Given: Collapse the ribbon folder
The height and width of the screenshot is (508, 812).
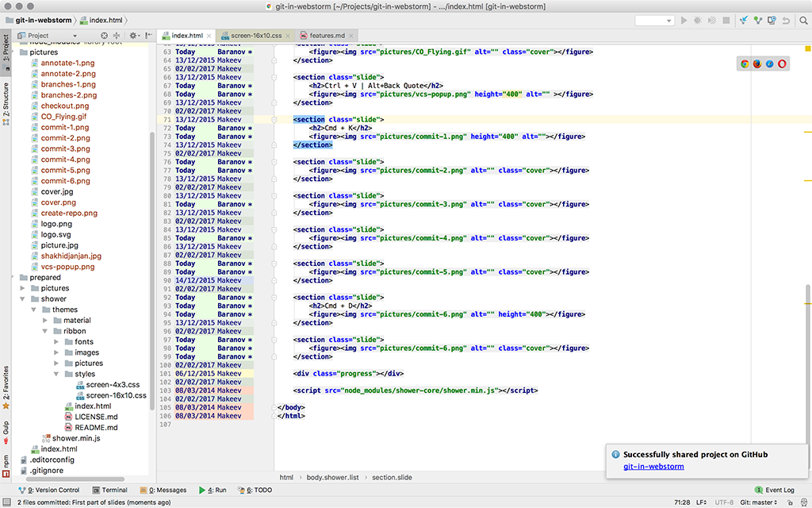Looking at the screenshot, I should click(x=45, y=331).
